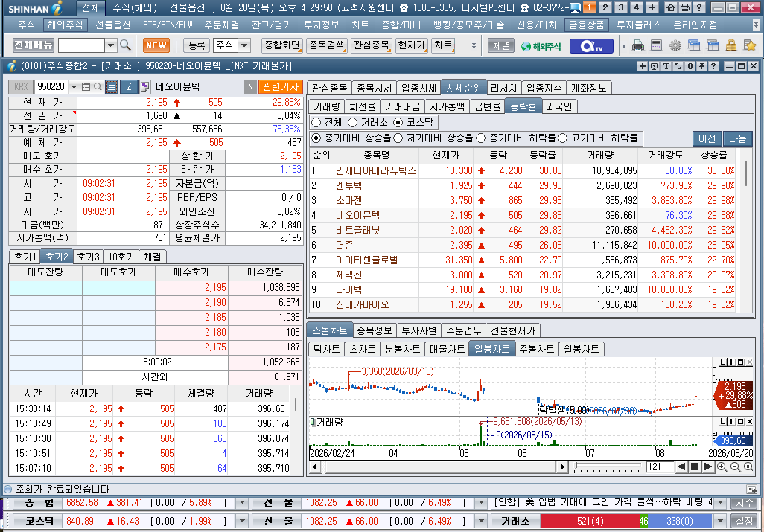764x532 pixels.
Task: Click the title bar help question icon
Action: pyautogui.click(x=698, y=7)
